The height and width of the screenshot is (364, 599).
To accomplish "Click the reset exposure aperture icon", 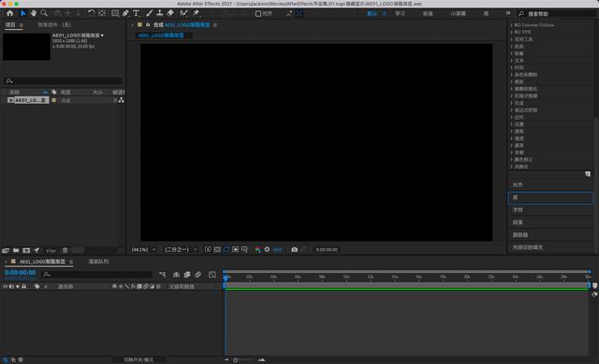I will (x=267, y=250).
